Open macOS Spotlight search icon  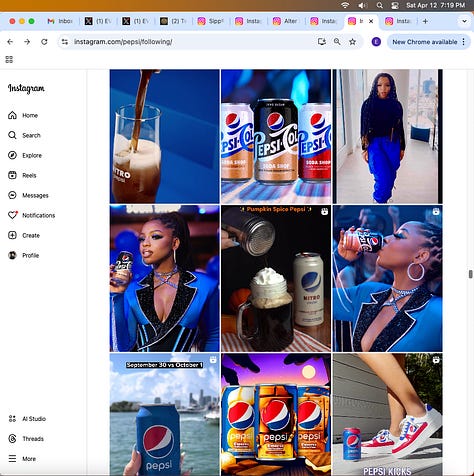(x=379, y=5)
